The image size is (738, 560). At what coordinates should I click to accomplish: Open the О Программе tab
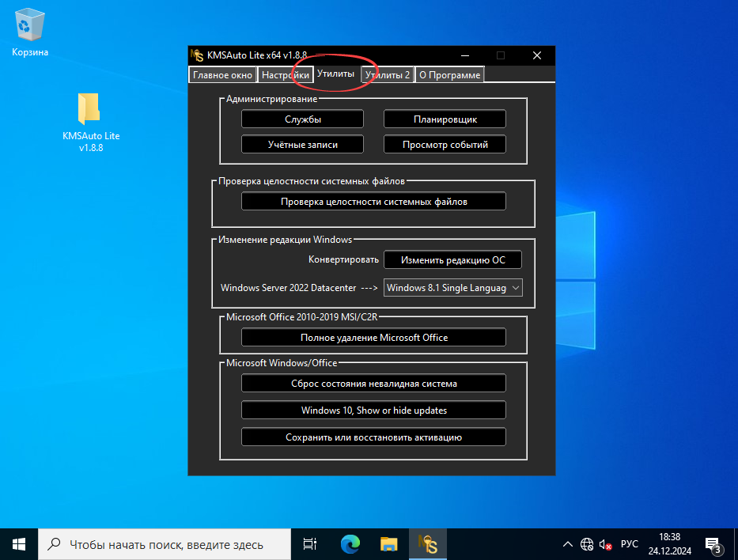449,74
